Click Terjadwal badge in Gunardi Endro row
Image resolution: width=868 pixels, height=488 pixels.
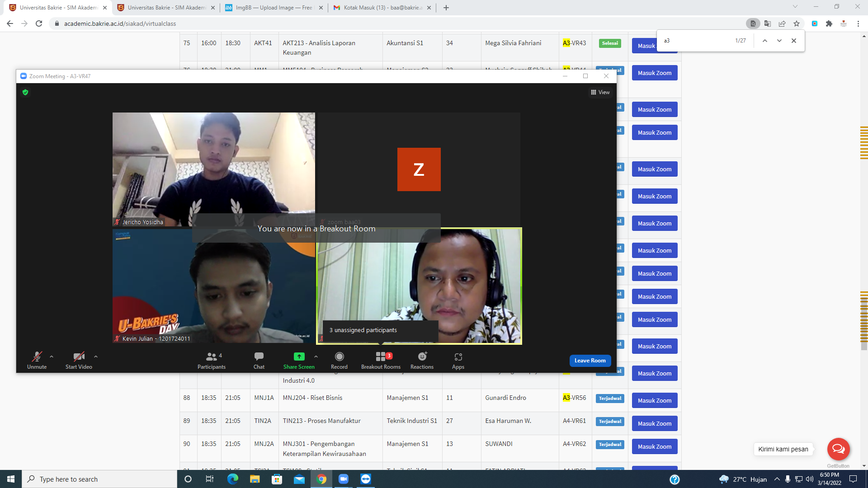point(610,399)
